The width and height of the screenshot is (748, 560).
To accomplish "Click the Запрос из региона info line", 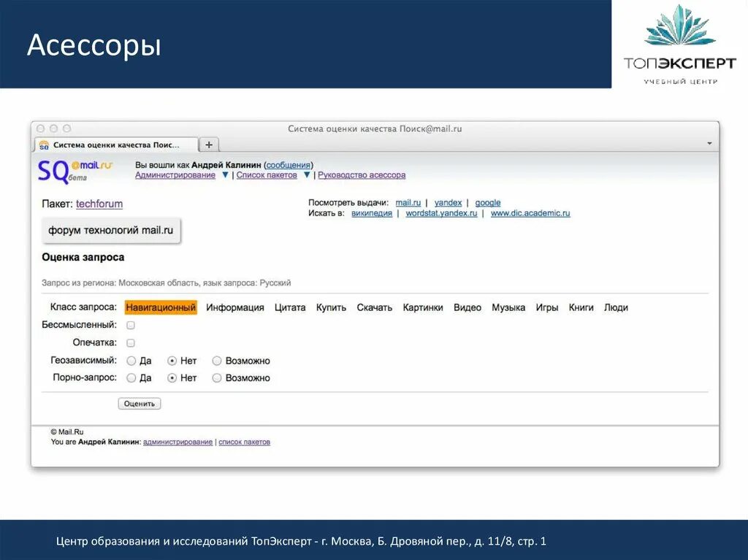I will [166, 283].
